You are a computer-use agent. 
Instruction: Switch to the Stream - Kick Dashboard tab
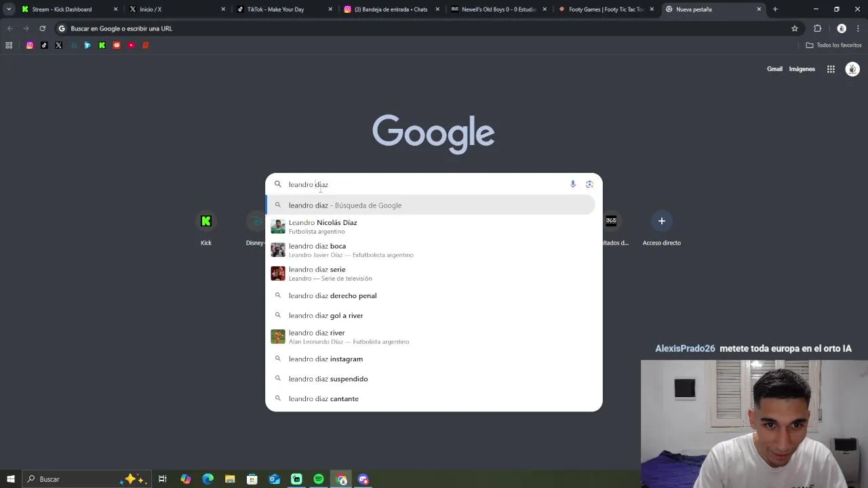(70, 9)
